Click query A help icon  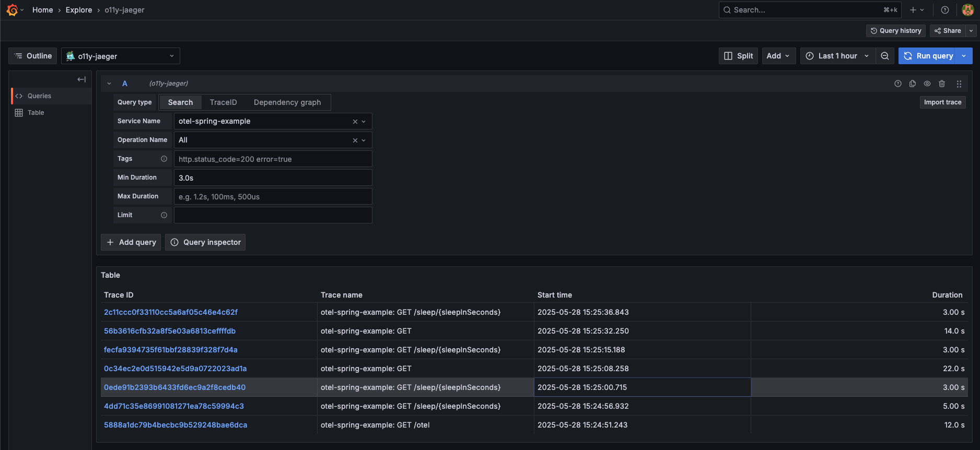[x=898, y=84]
